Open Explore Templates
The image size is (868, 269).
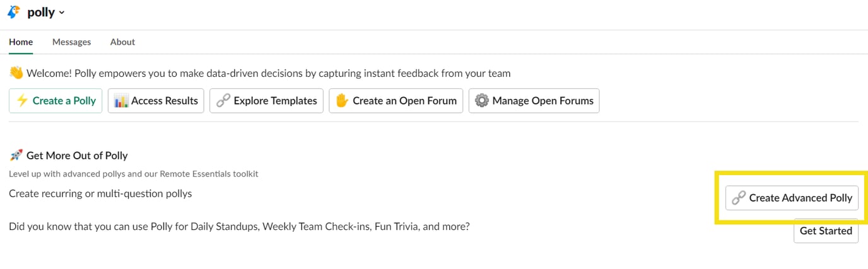[x=266, y=101]
